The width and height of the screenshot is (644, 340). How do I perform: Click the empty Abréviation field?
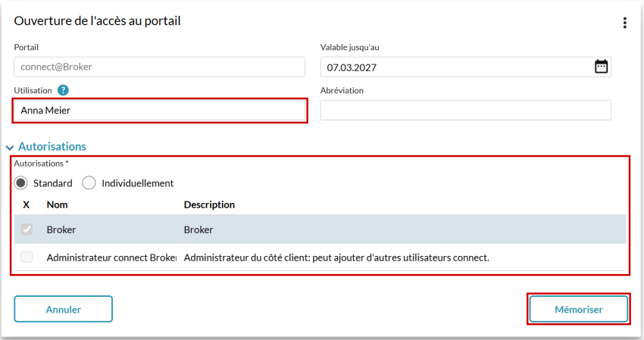pyautogui.click(x=466, y=110)
